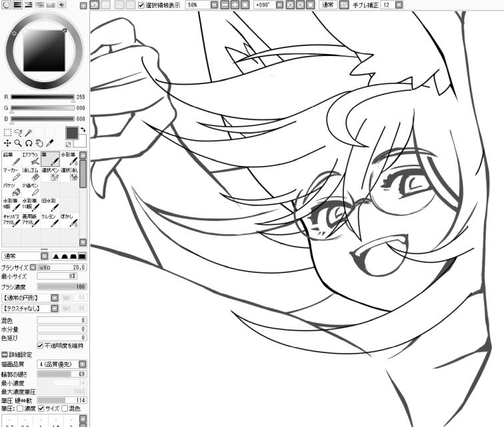
Task: Click the rotate clockwise button
Action: click(300, 5)
